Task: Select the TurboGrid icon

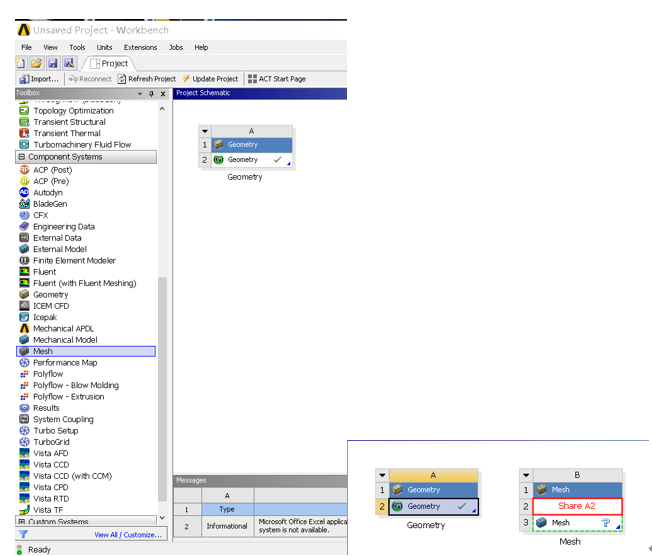Action: [x=24, y=442]
